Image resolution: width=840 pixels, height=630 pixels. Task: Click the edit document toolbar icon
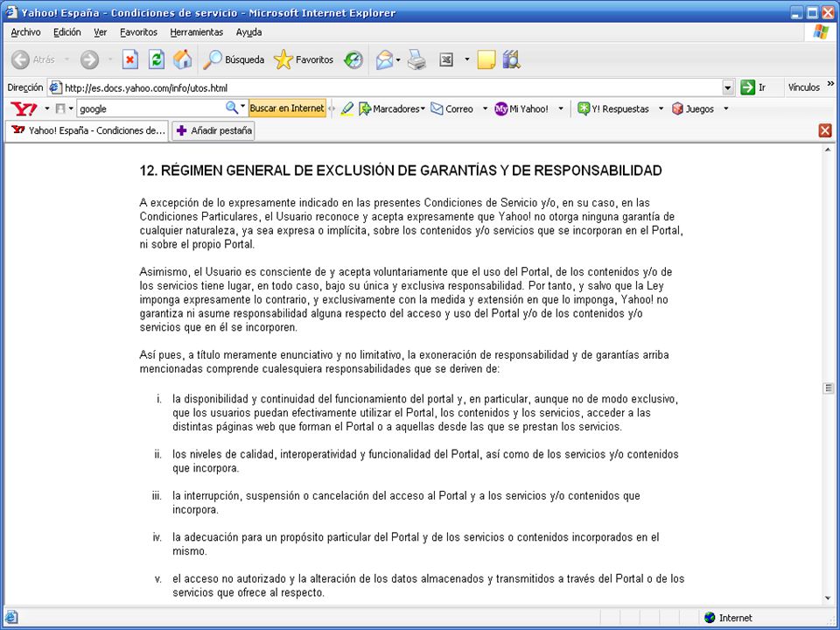click(446, 60)
